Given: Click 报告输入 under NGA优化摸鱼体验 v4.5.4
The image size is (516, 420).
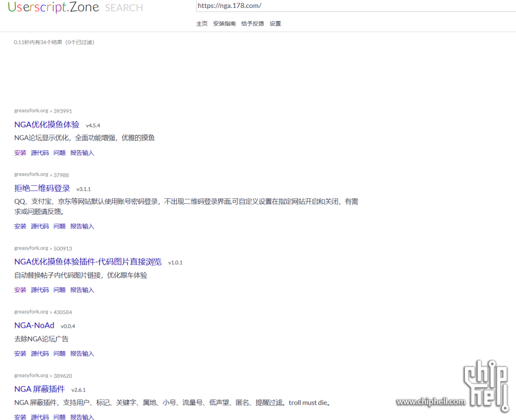Looking at the screenshot, I should 82,153.
